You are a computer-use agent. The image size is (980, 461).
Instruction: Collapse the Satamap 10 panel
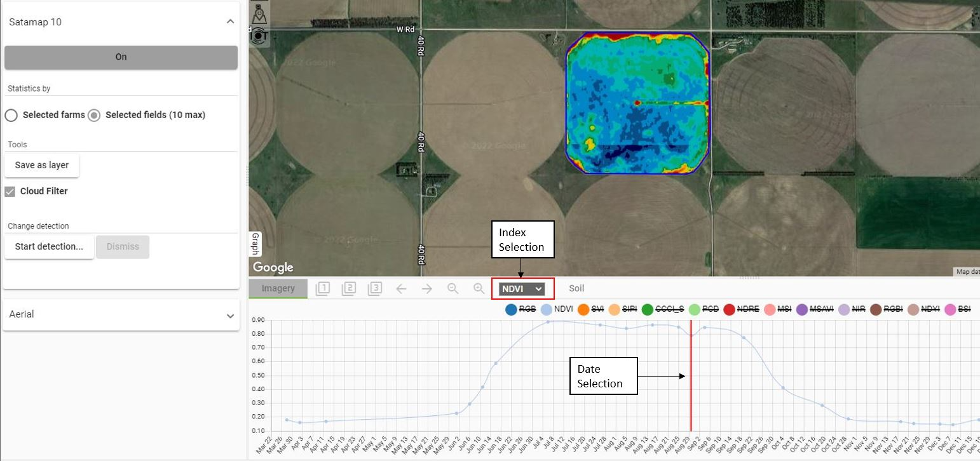[x=230, y=22]
